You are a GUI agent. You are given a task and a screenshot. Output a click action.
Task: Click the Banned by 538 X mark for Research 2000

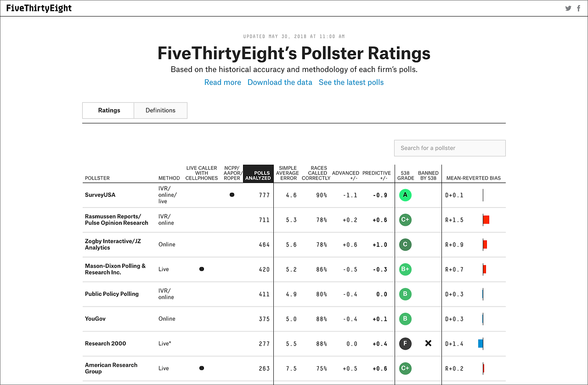coord(428,343)
